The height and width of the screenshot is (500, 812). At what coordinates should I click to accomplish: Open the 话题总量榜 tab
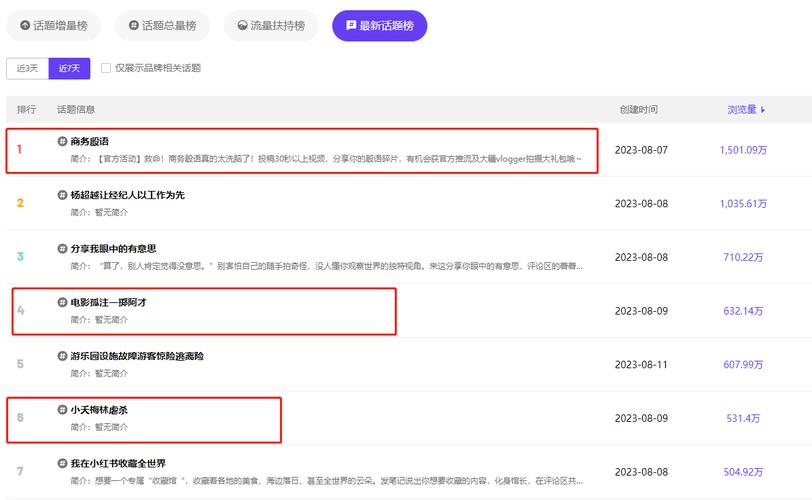(162, 25)
